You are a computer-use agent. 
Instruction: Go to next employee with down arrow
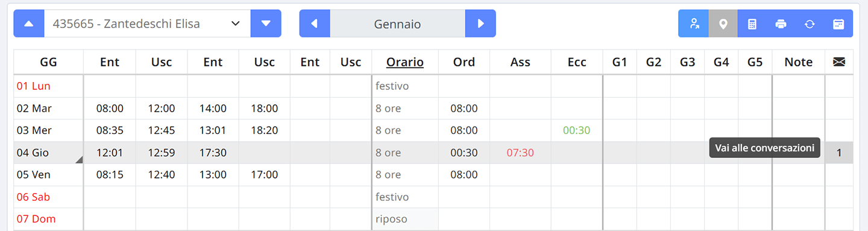pyautogui.click(x=266, y=24)
